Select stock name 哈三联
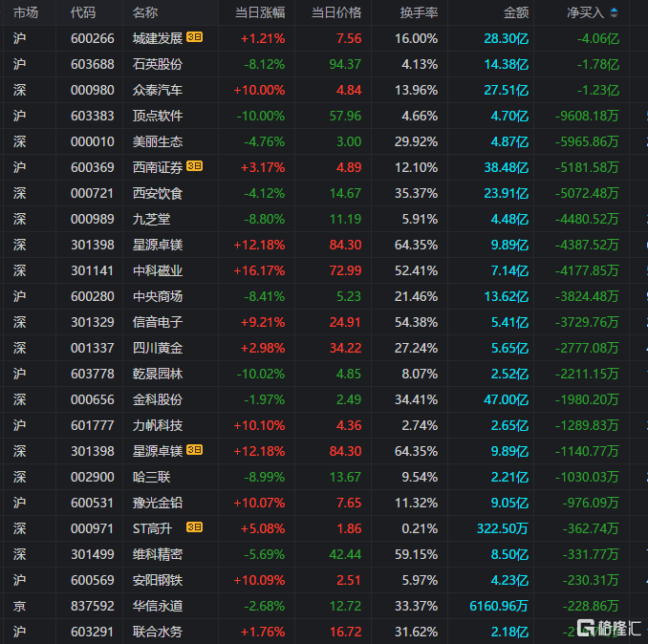This screenshot has width=648, height=644. point(151,477)
